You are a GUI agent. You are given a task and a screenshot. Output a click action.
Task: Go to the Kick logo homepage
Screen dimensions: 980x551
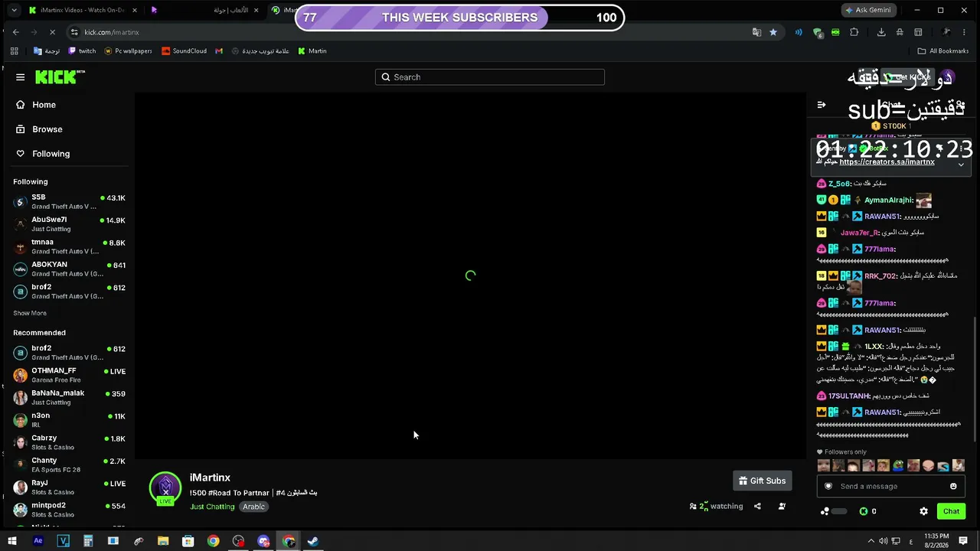pyautogui.click(x=59, y=77)
